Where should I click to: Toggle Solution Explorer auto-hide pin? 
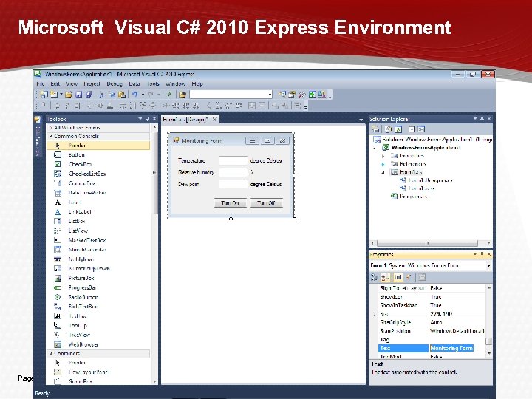[482, 119]
